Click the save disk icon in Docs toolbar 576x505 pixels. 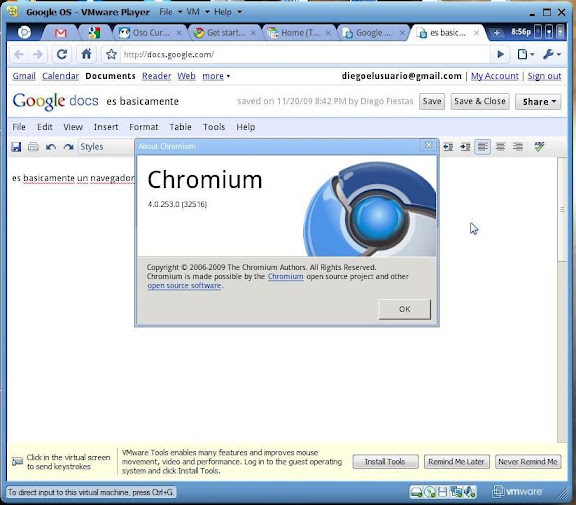point(16,147)
